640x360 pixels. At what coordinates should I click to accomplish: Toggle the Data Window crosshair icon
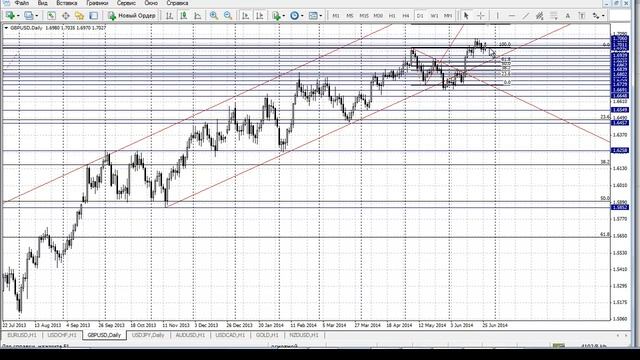(x=65, y=16)
